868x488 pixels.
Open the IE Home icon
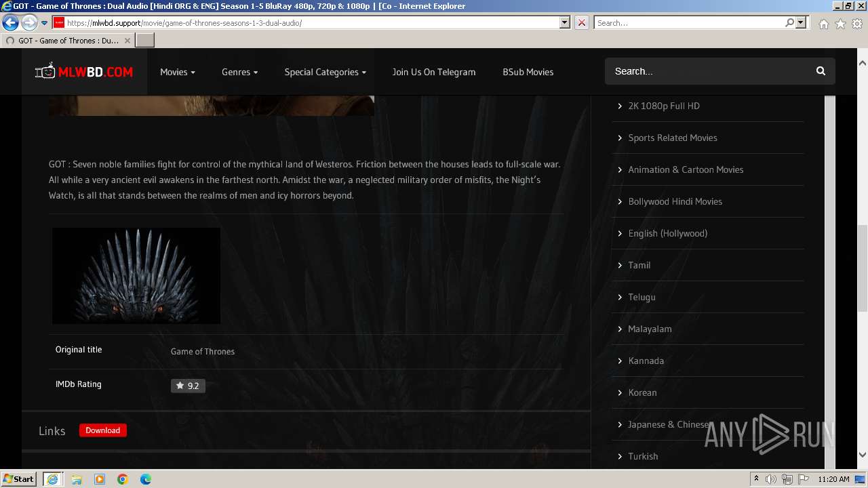click(x=823, y=24)
